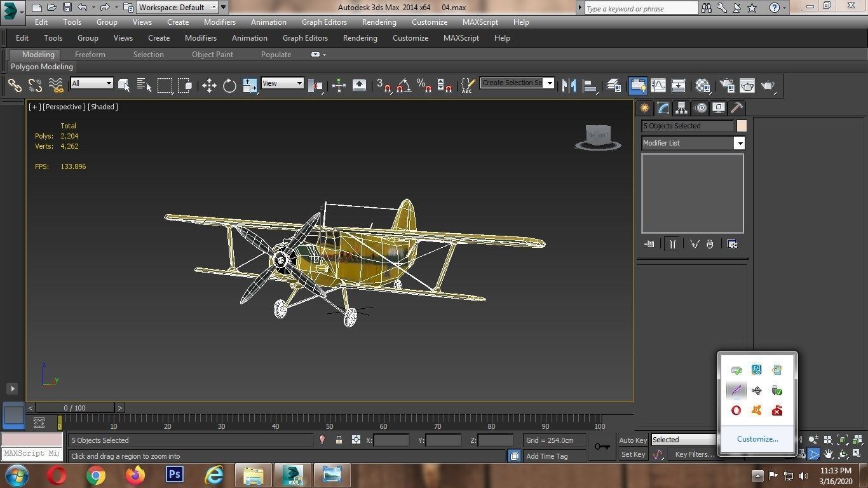Open Utilities hammer tab
Screen dimensions: 868x488
(x=736, y=108)
